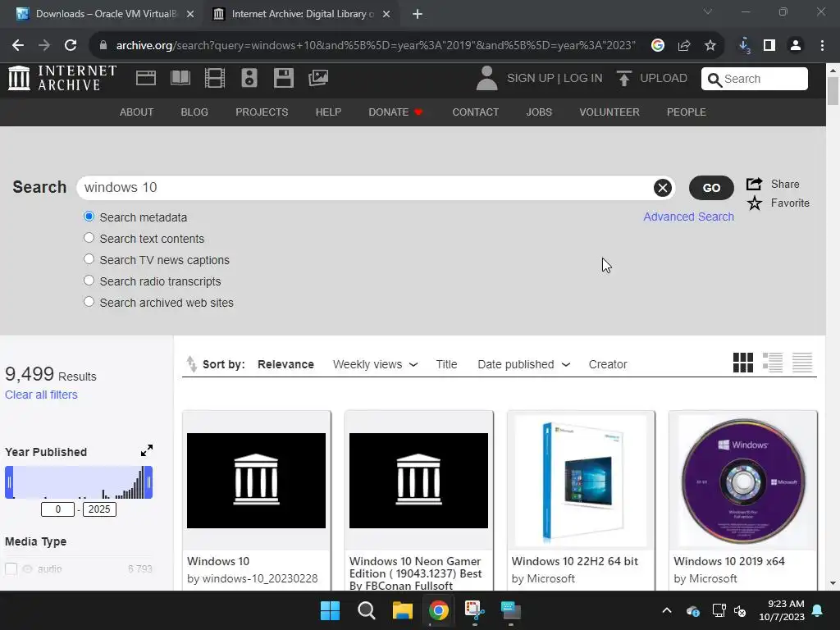Viewport: 840px width, 630px height.
Task: Open the Chrome profile icon
Action: tap(796, 46)
